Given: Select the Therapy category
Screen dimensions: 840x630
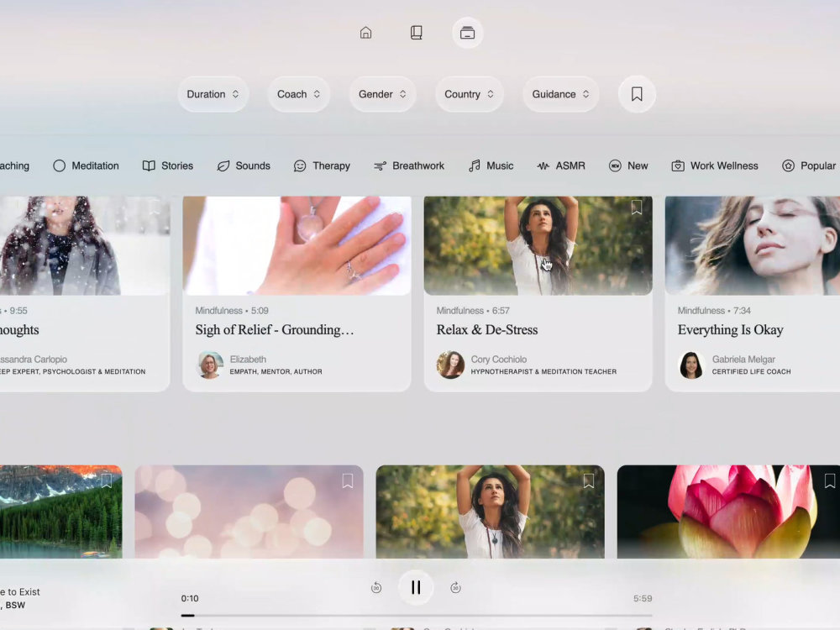Looking at the screenshot, I should [x=322, y=166].
